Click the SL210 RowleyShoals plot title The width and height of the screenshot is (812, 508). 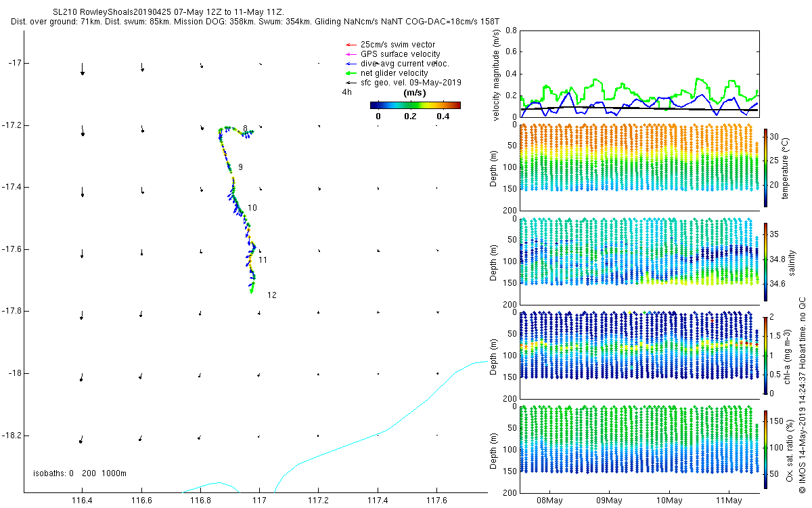pos(168,12)
